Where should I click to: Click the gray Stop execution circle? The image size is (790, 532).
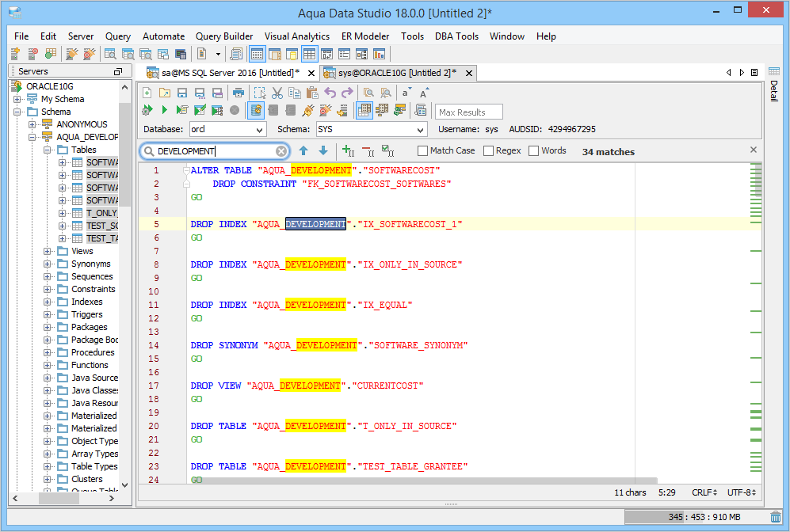[x=235, y=110]
